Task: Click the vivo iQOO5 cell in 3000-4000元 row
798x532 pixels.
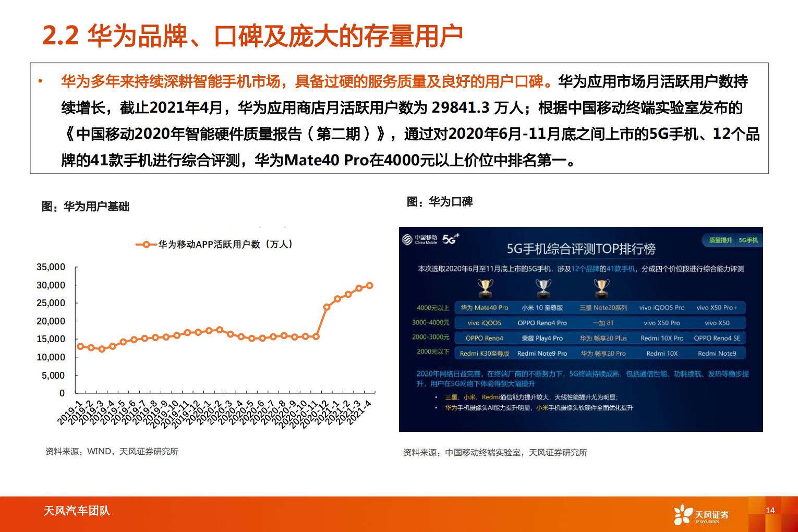Action: 485,323
